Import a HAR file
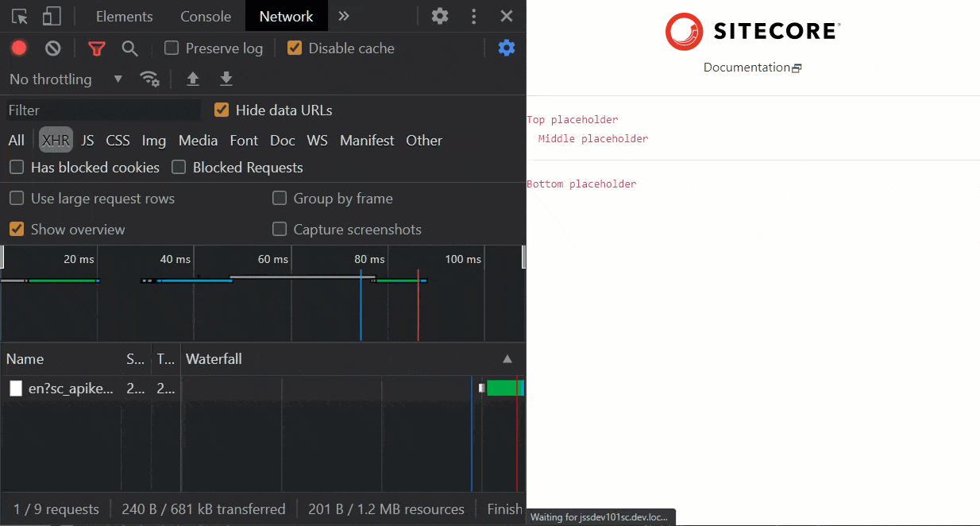This screenshot has width=980, height=526. point(192,79)
